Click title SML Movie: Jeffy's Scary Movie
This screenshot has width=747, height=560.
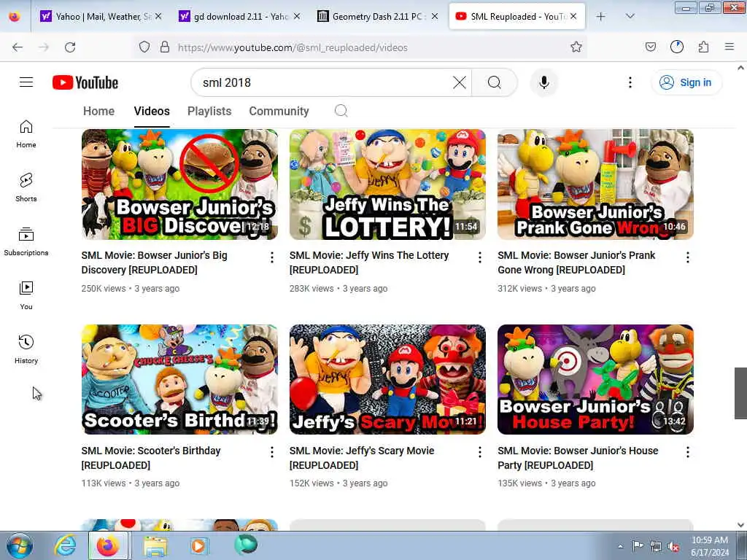click(362, 458)
